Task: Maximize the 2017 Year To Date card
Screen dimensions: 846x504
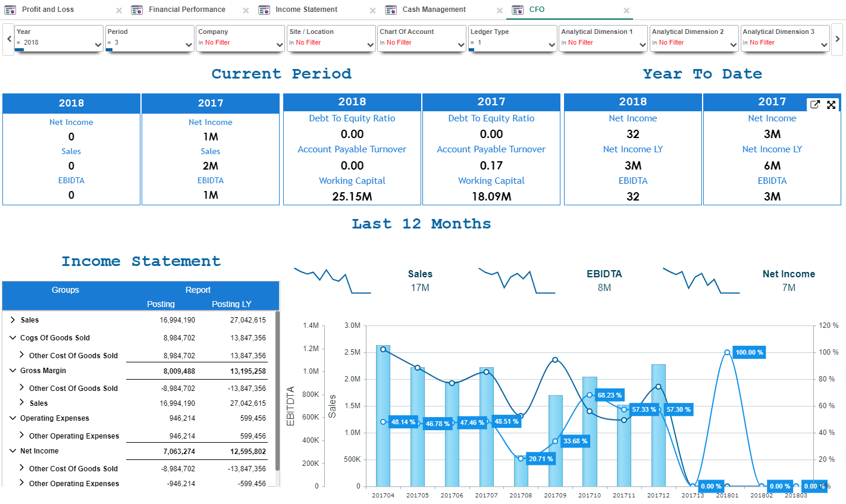Action: [831, 105]
